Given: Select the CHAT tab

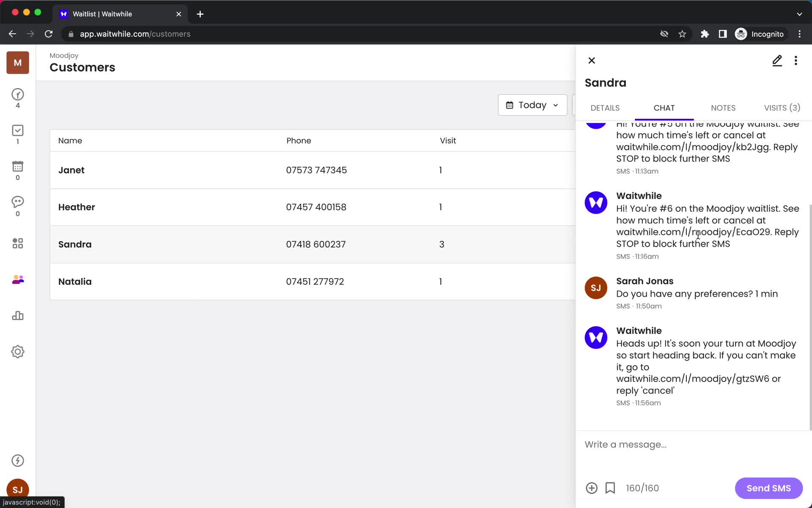Looking at the screenshot, I should 664,108.
